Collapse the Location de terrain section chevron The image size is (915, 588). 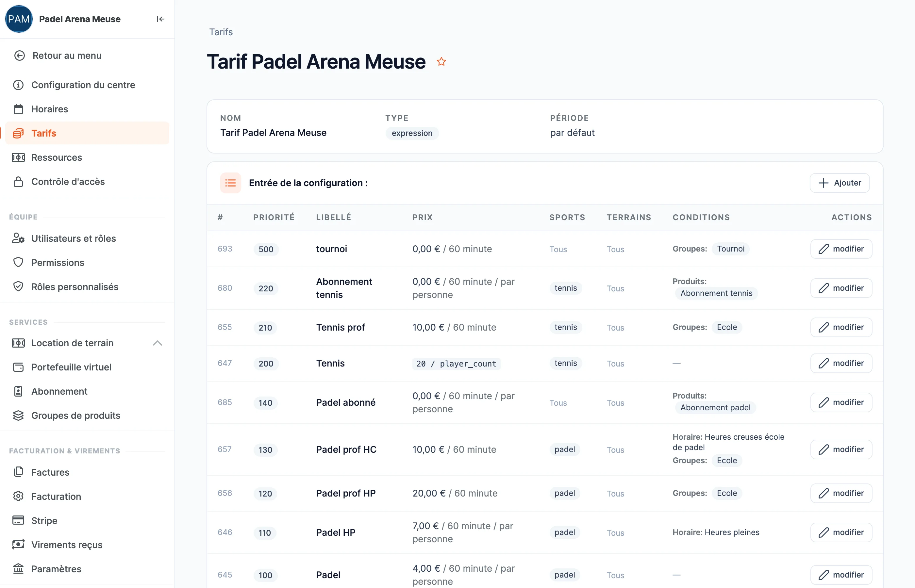pos(157,343)
